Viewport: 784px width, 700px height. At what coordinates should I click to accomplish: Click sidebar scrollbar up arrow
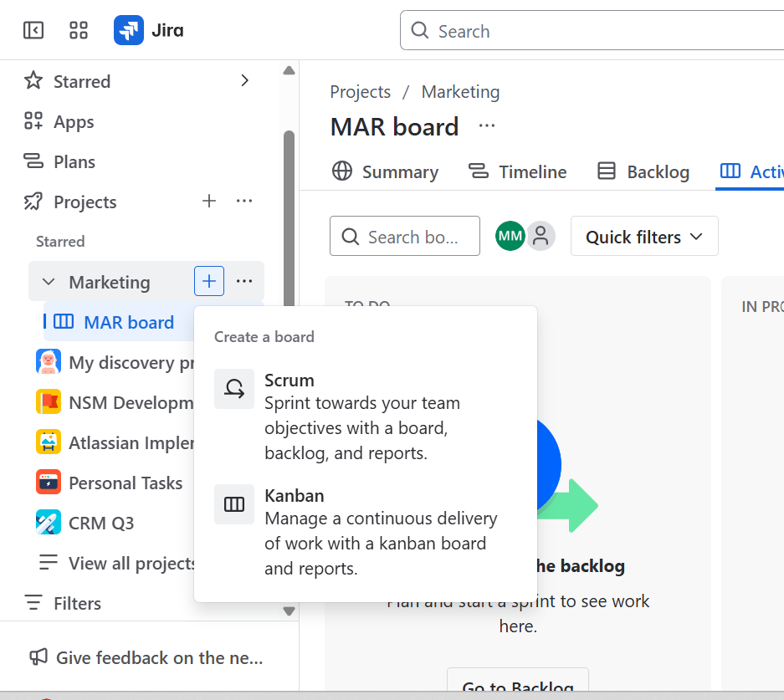[x=289, y=70]
